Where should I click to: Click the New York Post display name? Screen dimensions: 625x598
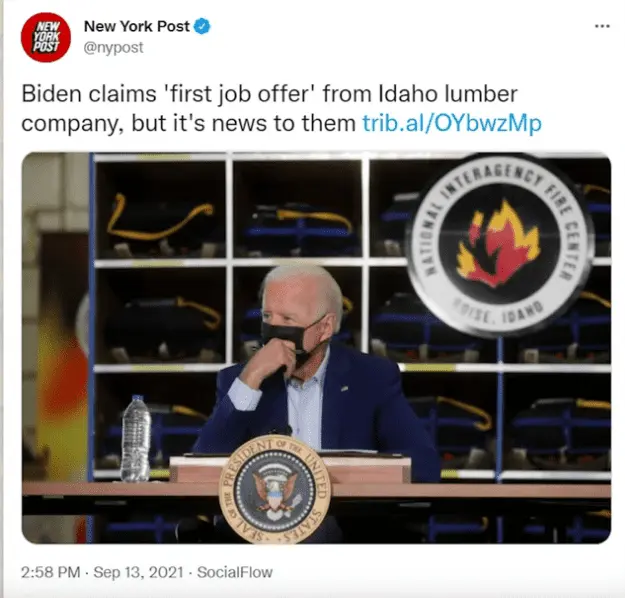tap(136, 26)
